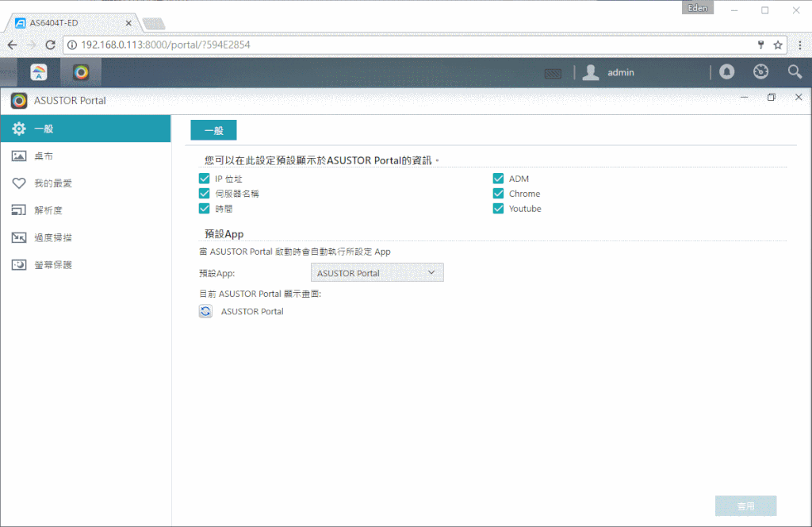Expand the 預設App dropdown showing ASUSTOR Portal
This screenshot has width=812, height=527.
click(377, 273)
